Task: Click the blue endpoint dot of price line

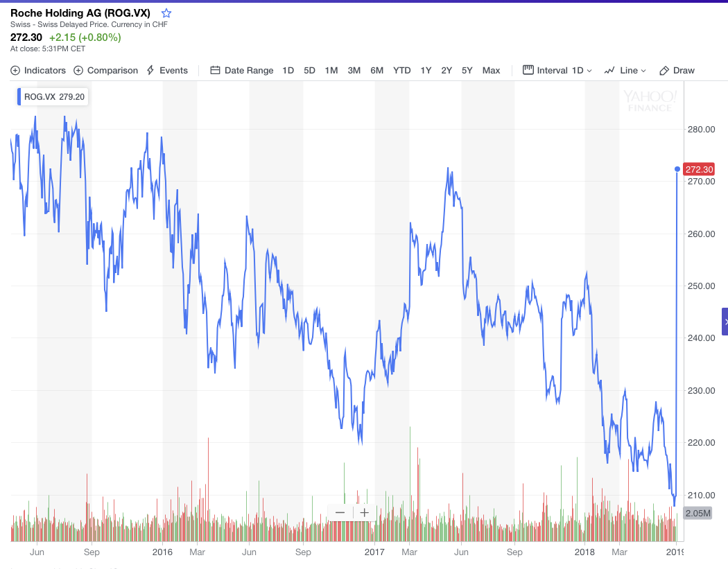Action: 677,169
